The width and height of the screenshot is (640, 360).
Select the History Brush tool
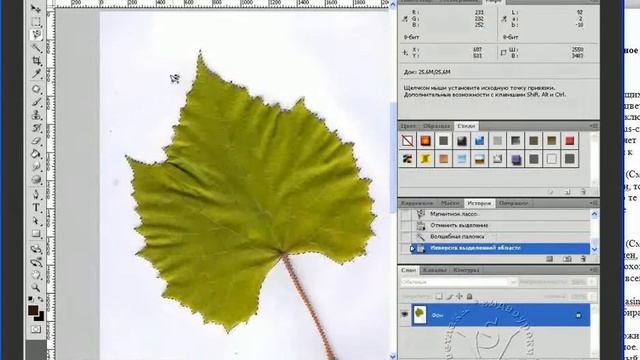pos(36,128)
